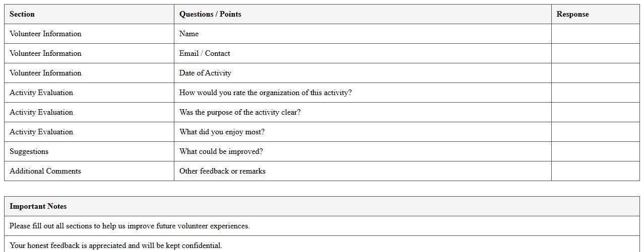Click the 'Additional Comments' section cell
The image size is (644, 252).
point(45,171)
